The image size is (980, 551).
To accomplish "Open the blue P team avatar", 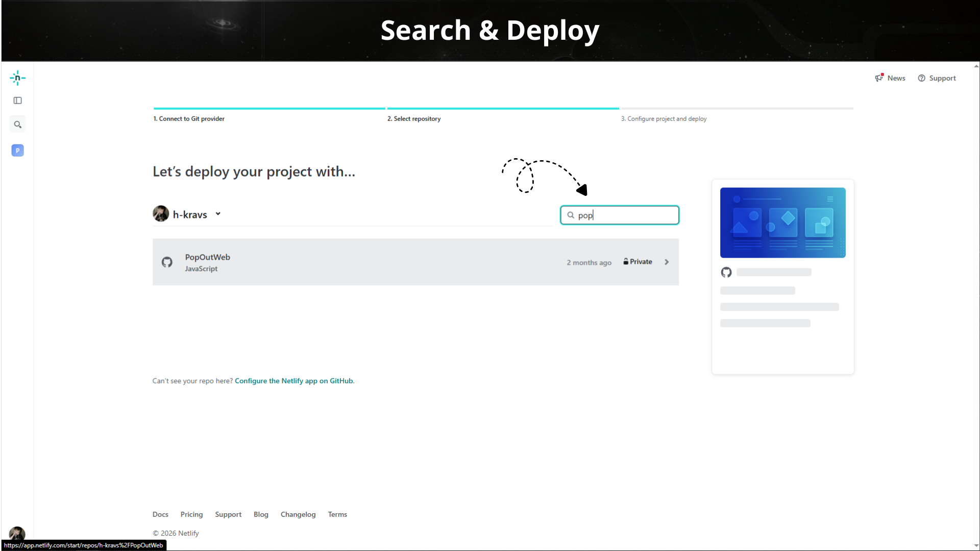I will [17, 151].
